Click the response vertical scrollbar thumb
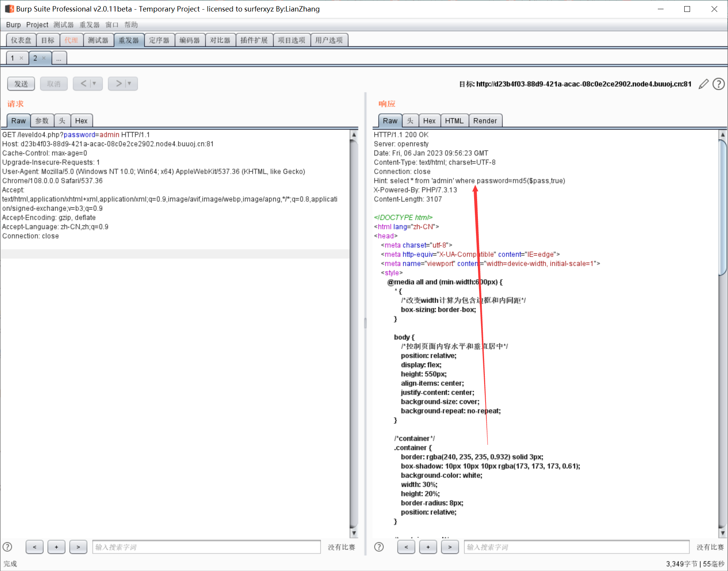Viewport: 728px width, 571px height. pyautogui.click(x=723, y=207)
